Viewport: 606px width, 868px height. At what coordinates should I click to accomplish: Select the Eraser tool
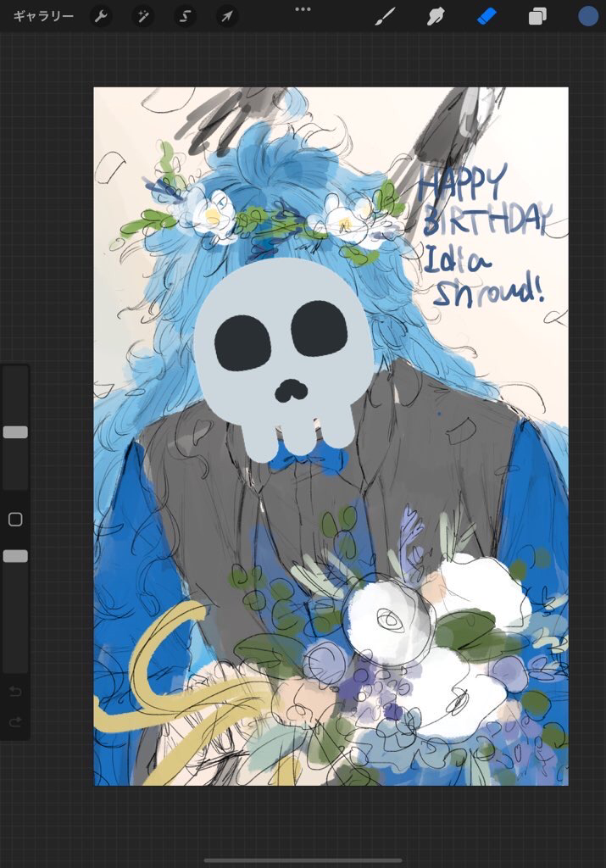click(486, 17)
